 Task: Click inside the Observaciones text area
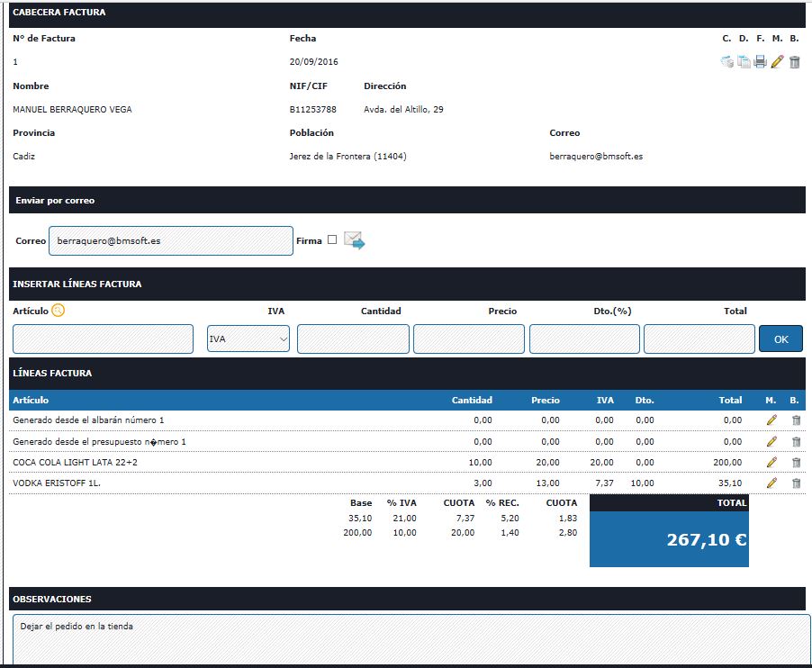(411, 639)
